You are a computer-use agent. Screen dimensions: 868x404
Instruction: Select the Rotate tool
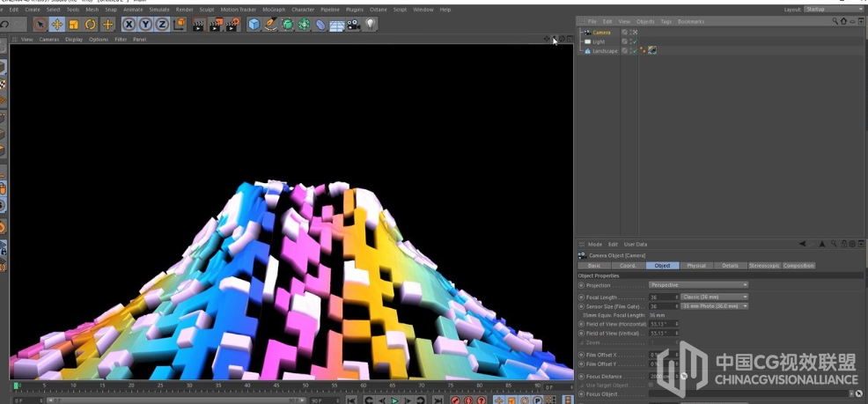coord(91,25)
